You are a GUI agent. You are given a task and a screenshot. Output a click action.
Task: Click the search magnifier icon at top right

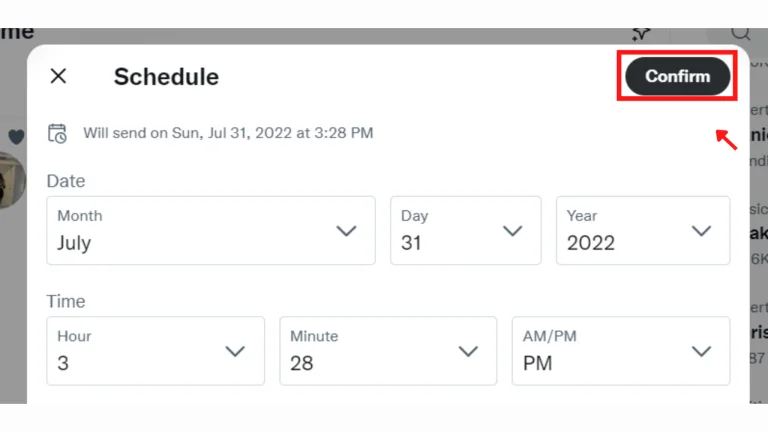(740, 33)
